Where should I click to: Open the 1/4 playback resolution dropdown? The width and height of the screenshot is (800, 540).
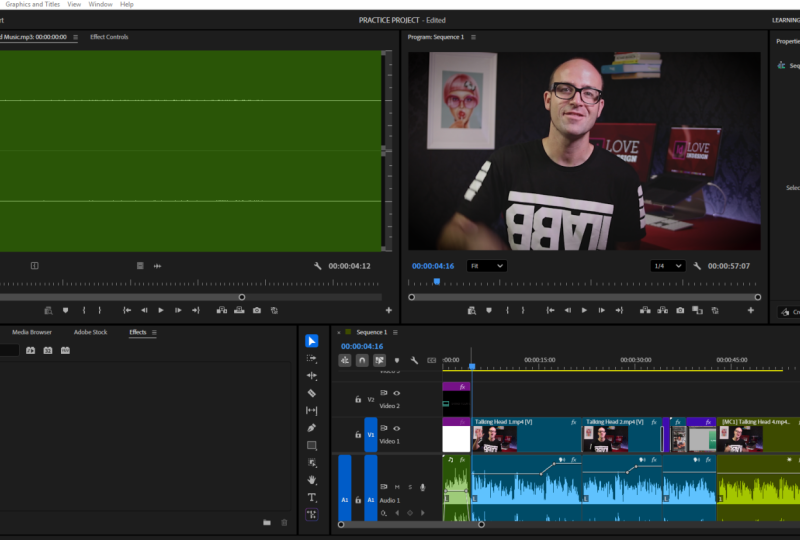tap(668, 266)
